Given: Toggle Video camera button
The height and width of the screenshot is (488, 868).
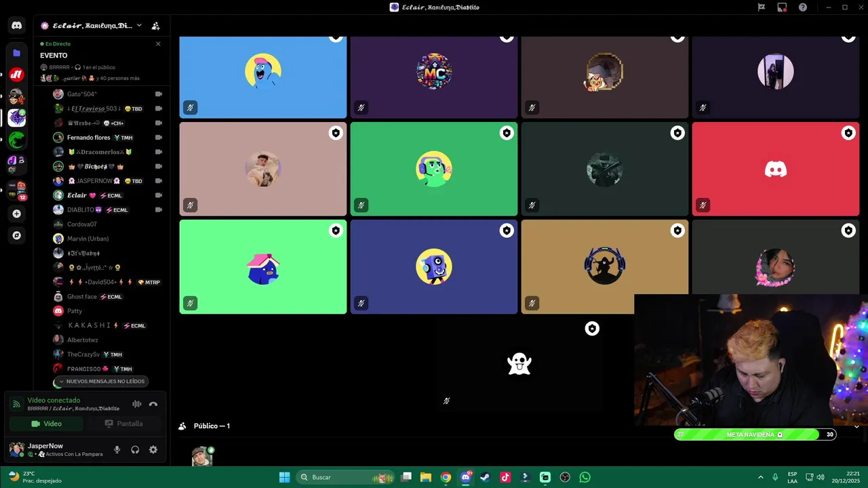Looking at the screenshot, I should coord(46,424).
